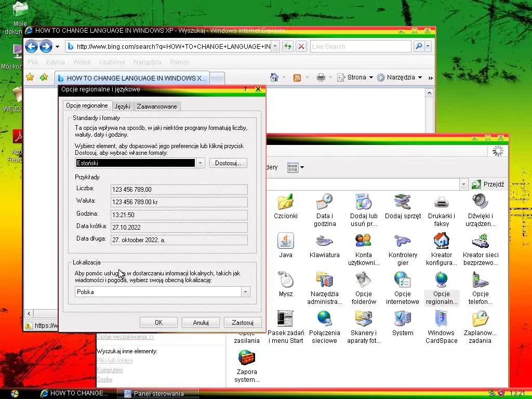Click the print icon in IE toolbar
The height and width of the screenshot is (399, 532).
pyautogui.click(x=321, y=78)
